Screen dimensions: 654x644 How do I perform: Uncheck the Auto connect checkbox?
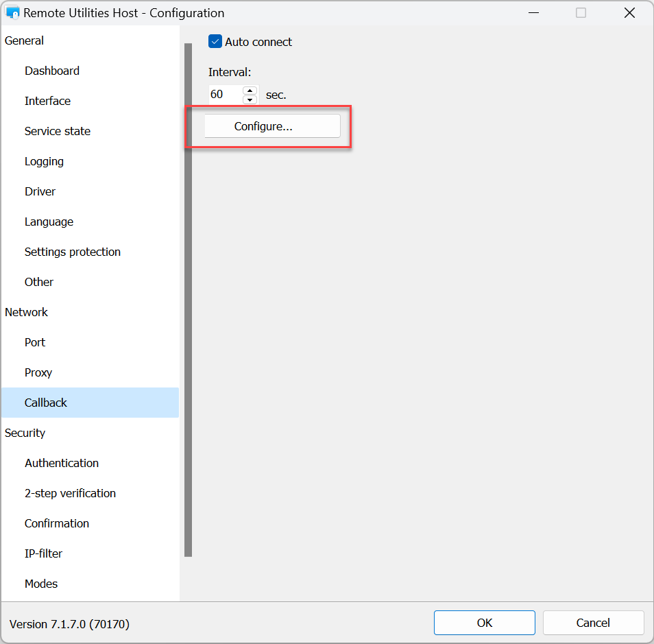[x=215, y=42]
